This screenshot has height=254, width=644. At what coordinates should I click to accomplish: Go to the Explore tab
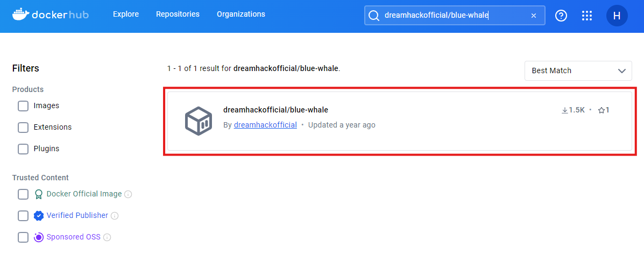click(126, 15)
